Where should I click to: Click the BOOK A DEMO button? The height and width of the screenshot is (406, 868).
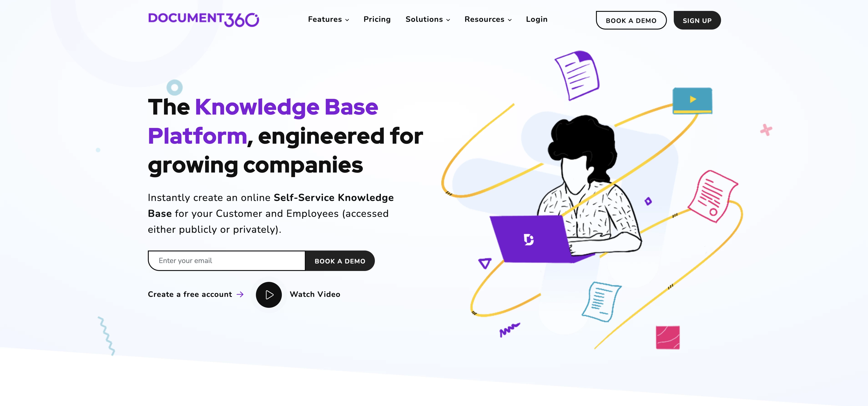point(631,20)
